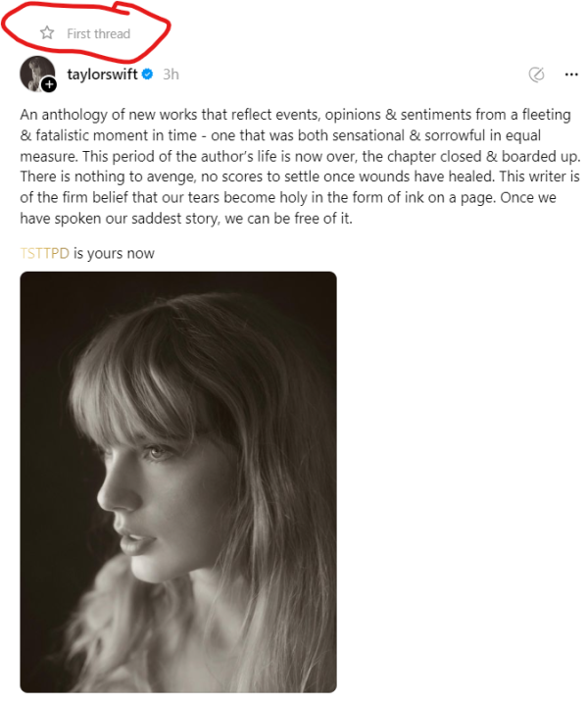Click the plus follow badge on avatar
The width and height of the screenshot is (588, 706).
tap(49, 85)
